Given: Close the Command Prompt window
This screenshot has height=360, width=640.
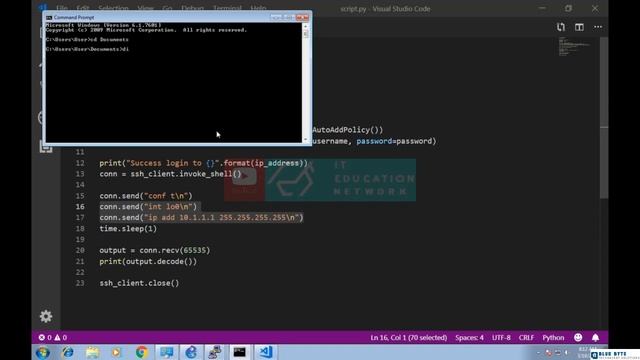Looking at the screenshot, I should click(x=302, y=18).
